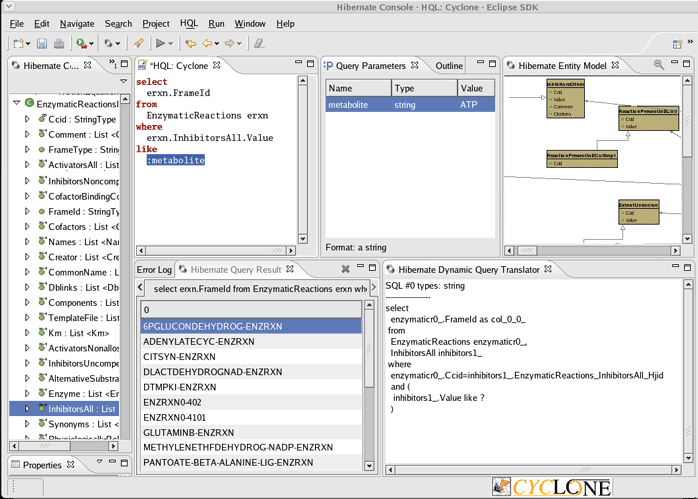Screen dimensions: 698x499
Task: Expand the Synonyms : List node
Action: 27,423
